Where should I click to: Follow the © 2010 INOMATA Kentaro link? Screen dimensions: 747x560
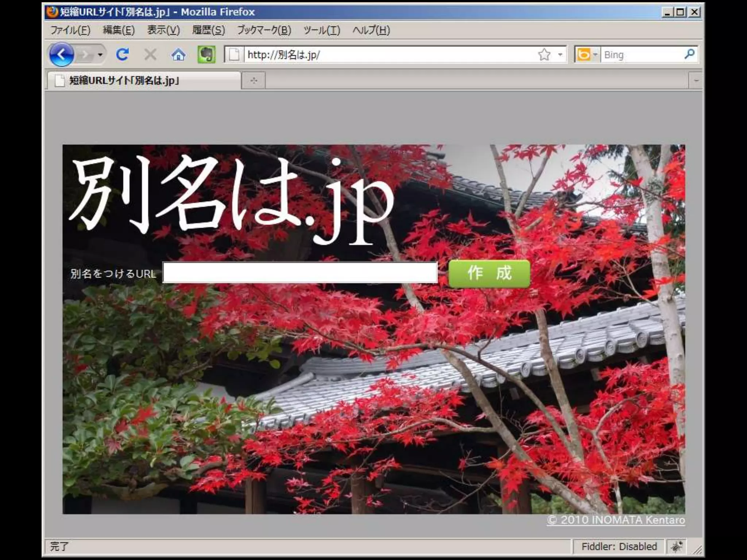coord(616,520)
